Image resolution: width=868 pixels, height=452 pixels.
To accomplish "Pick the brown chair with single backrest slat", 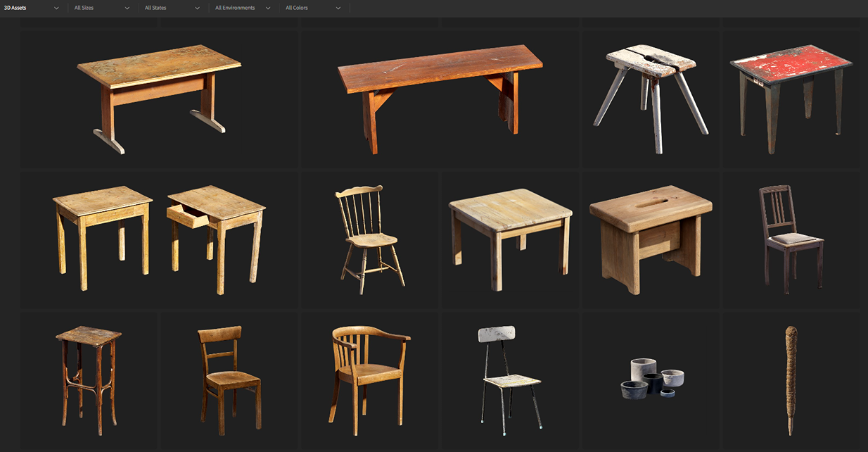I will (x=229, y=380).
